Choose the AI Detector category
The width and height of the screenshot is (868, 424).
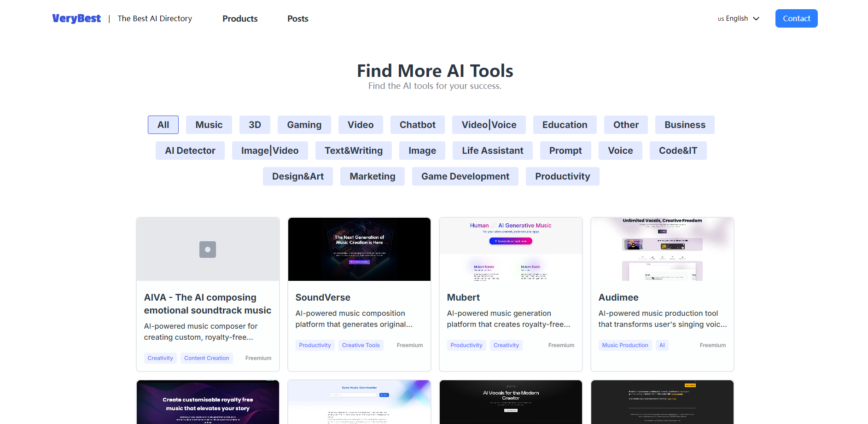click(x=190, y=151)
